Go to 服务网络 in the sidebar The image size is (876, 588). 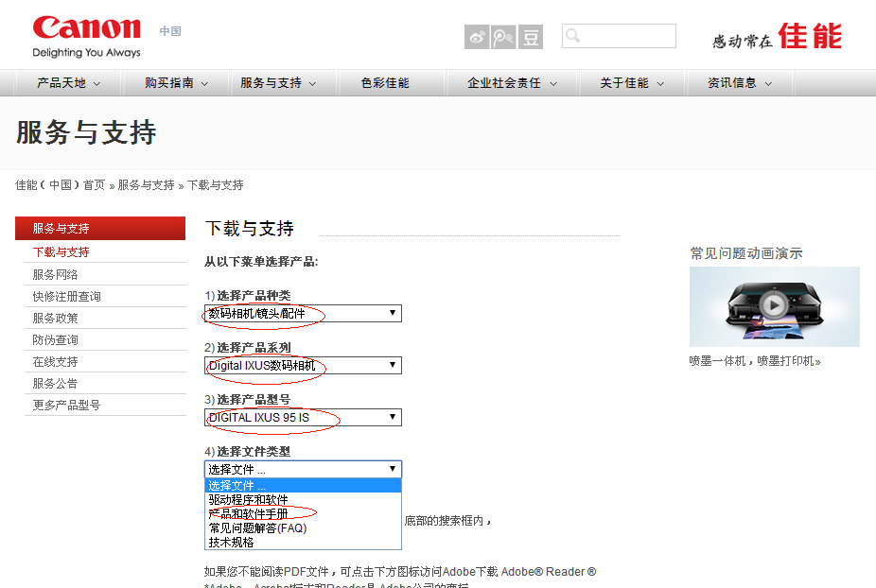point(56,274)
